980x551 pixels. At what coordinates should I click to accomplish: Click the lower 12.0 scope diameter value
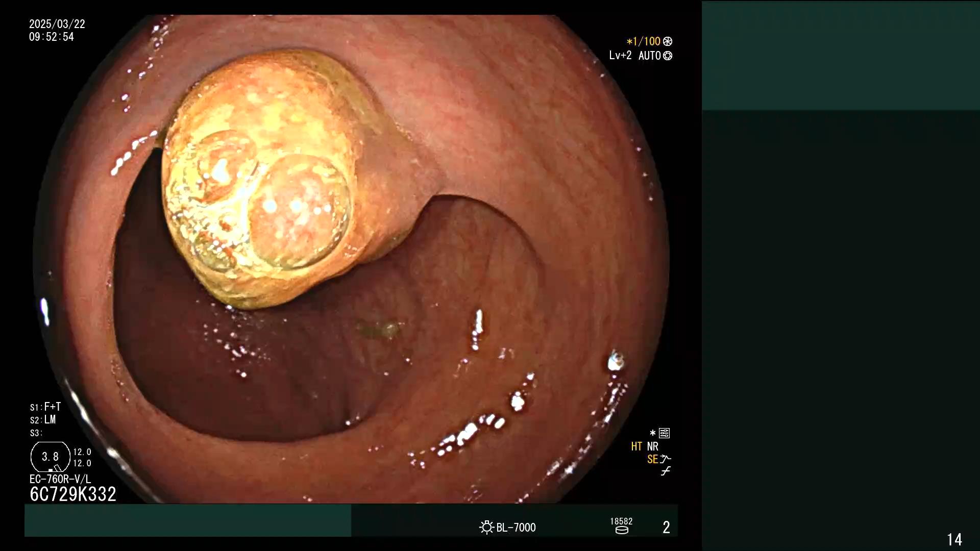coord(82,463)
